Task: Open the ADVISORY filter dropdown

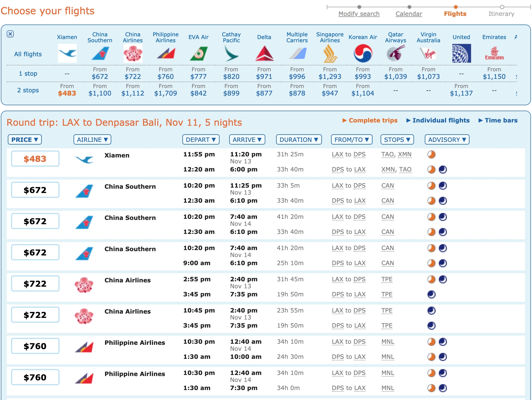Action: click(447, 139)
